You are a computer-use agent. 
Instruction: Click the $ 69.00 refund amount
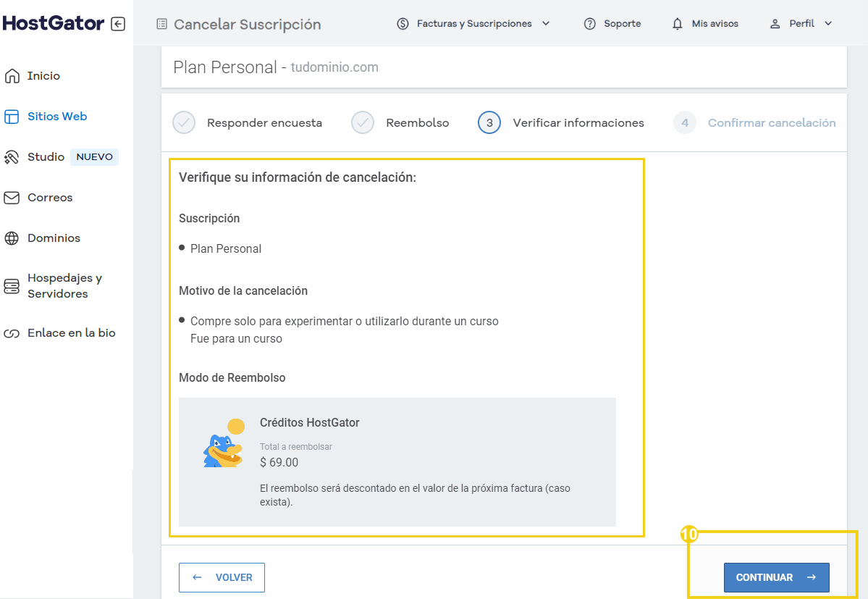click(279, 462)
